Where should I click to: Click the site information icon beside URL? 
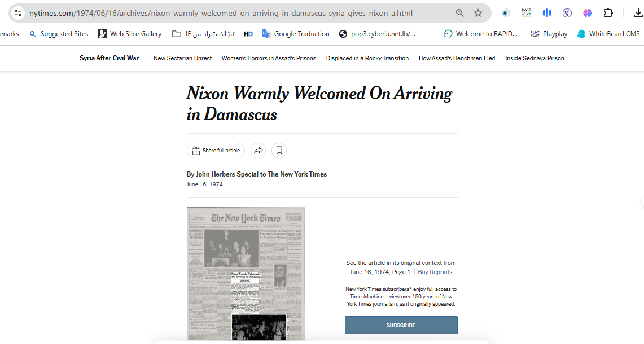(17, 13)
